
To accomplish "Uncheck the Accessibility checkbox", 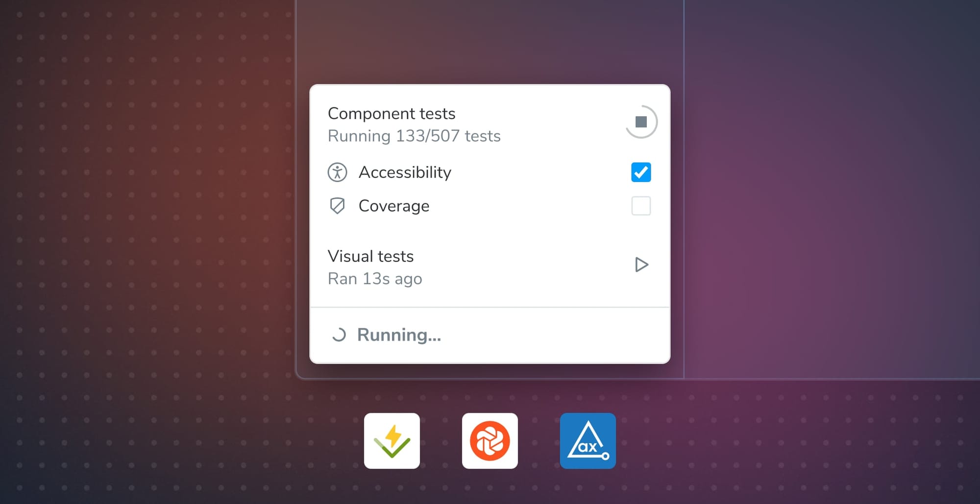I will point(641,172).
